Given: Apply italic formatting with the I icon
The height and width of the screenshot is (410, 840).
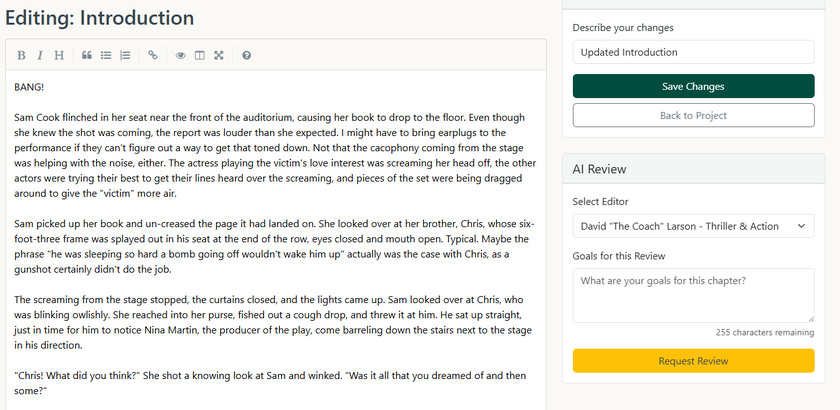Looking at the screenshot, I should [x=40, y=55].
